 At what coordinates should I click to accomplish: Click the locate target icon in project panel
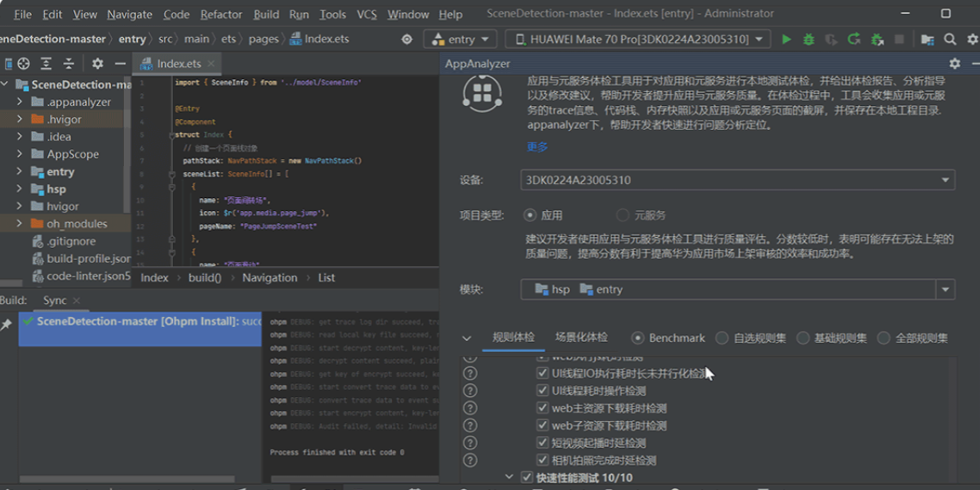pos(23,64)
